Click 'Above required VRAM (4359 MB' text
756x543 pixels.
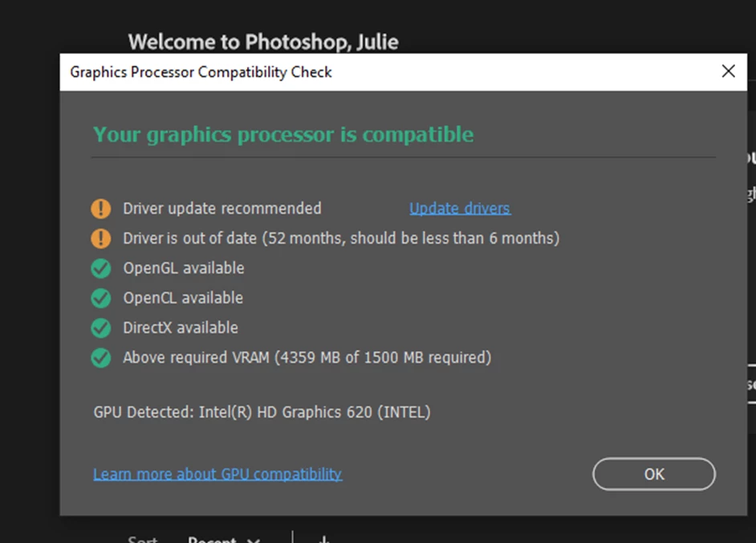[x=231, y=357]
